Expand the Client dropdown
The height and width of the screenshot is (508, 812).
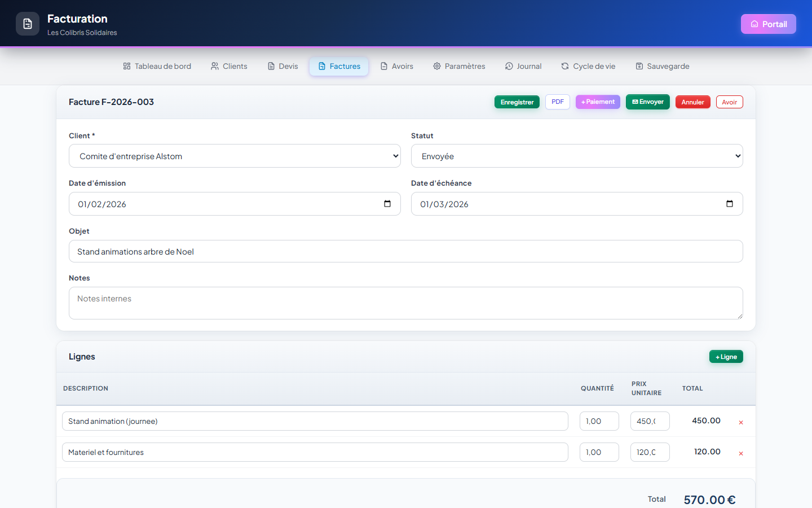pyautogui.click(x=235, y=156)
